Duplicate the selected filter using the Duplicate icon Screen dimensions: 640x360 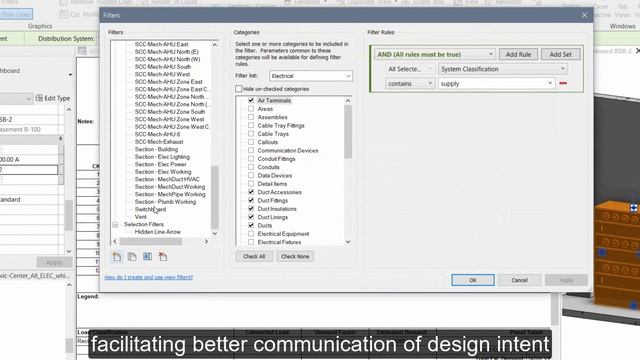point(132,257)
